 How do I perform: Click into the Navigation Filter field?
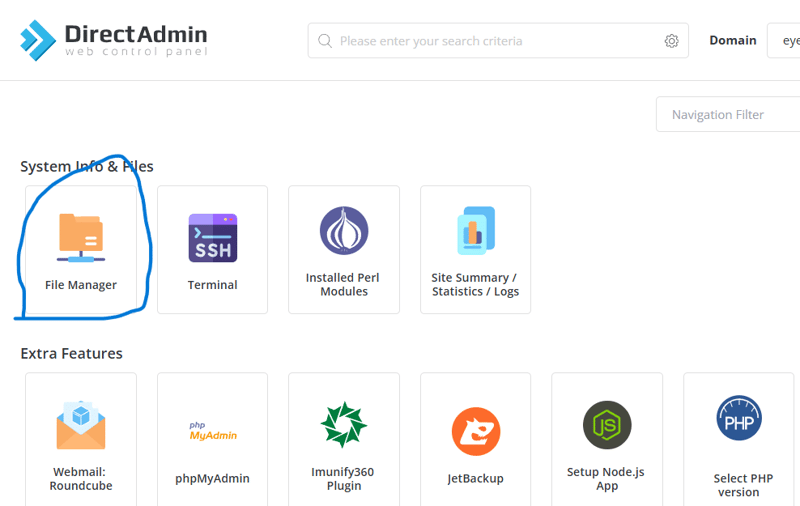(728, 114)
